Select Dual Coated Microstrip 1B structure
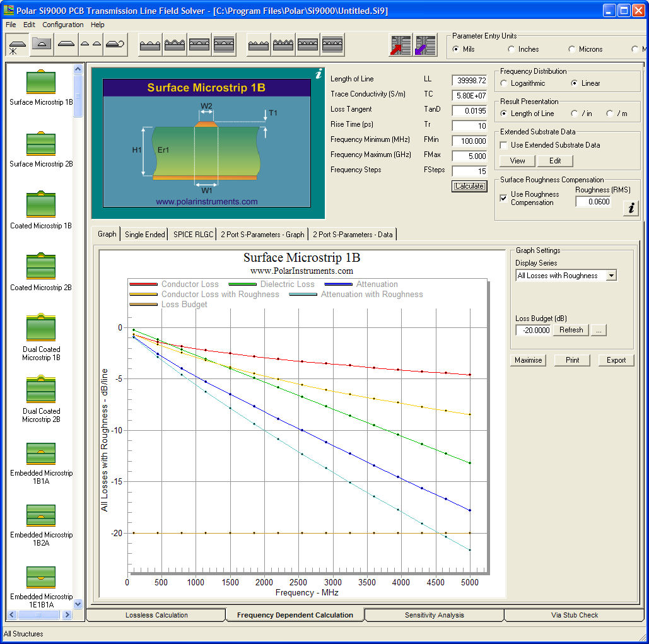 (41, 337)
